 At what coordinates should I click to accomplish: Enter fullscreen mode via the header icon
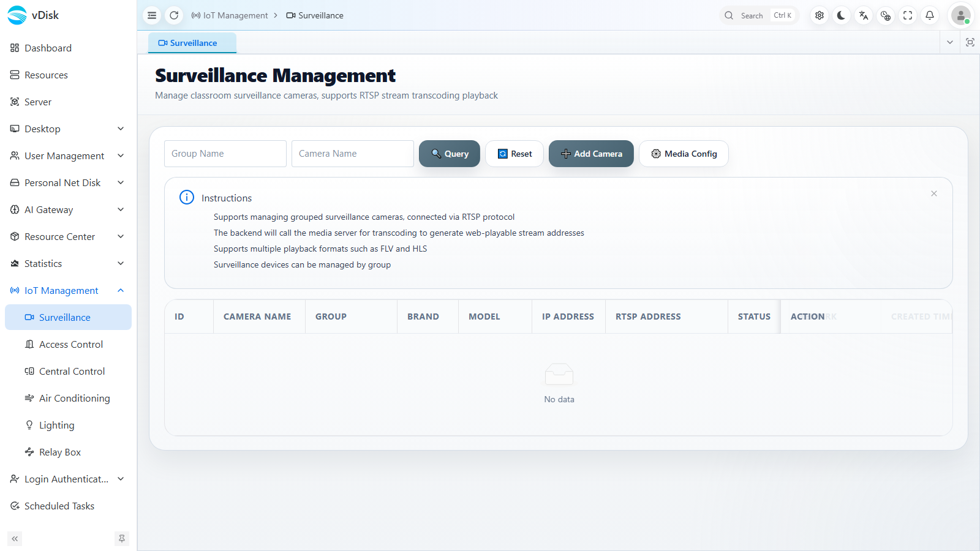[908, 15]
